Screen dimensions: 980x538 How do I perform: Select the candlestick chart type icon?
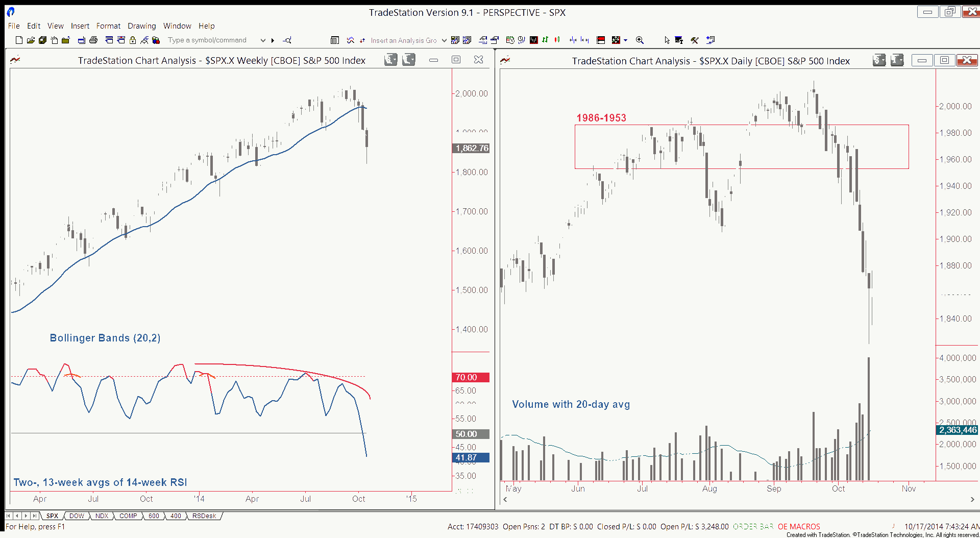click(557, 40)
